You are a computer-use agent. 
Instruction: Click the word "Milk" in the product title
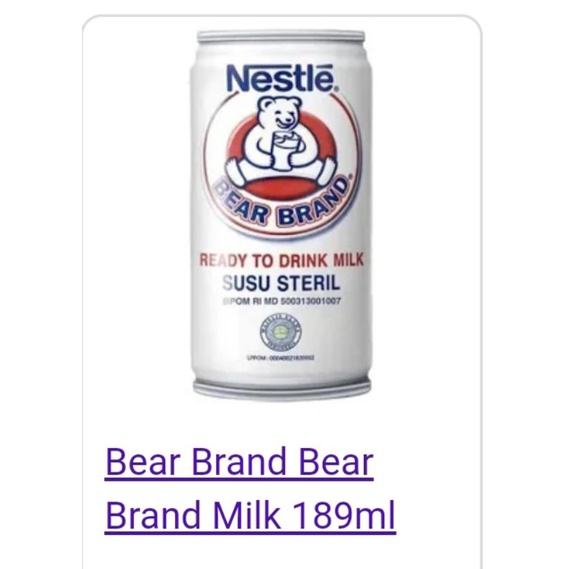(x=247, y=515)
